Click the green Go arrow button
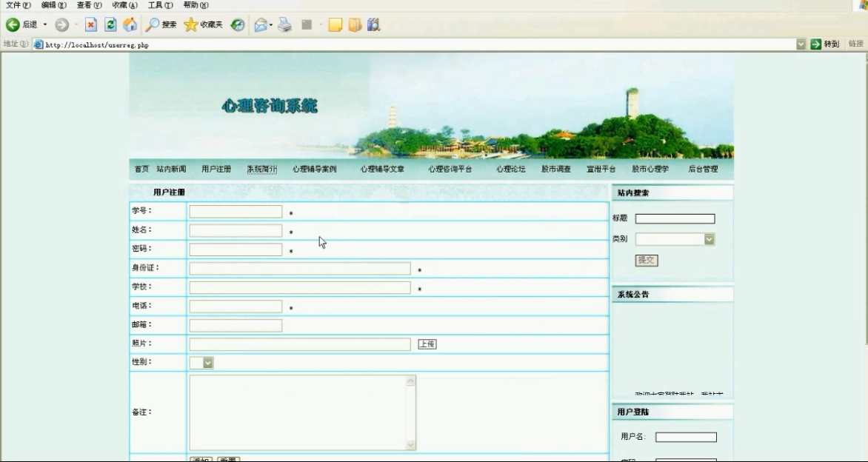 815,44
